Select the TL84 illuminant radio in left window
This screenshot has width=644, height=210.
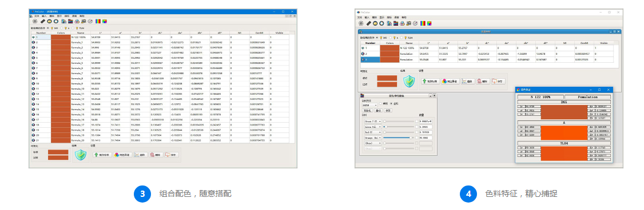73,29
